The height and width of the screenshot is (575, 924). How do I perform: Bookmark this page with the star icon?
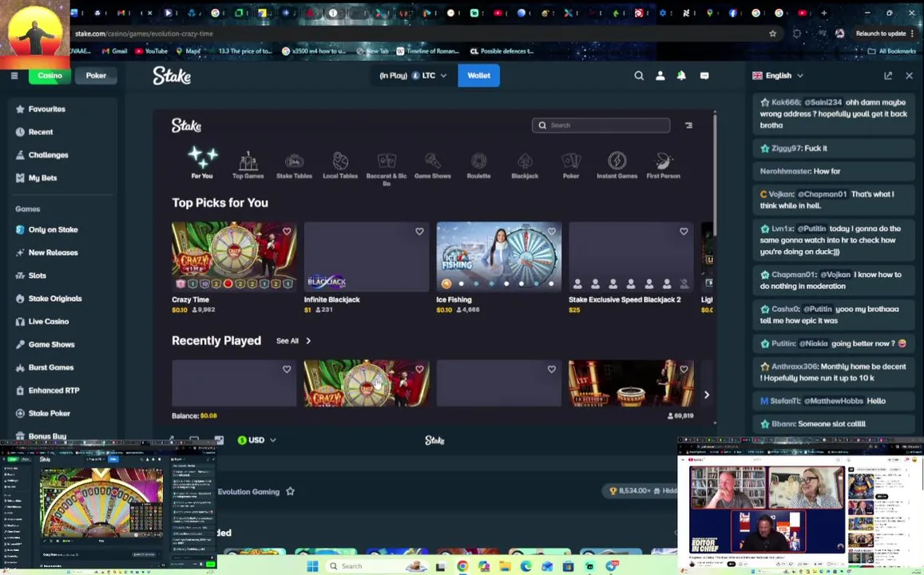point(772,34)
